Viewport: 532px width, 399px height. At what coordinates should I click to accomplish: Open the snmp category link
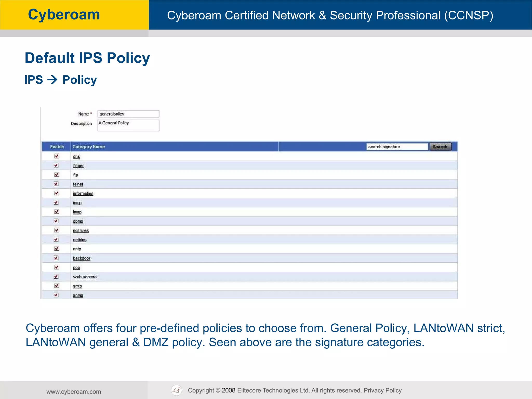click(x=78, y=295)
